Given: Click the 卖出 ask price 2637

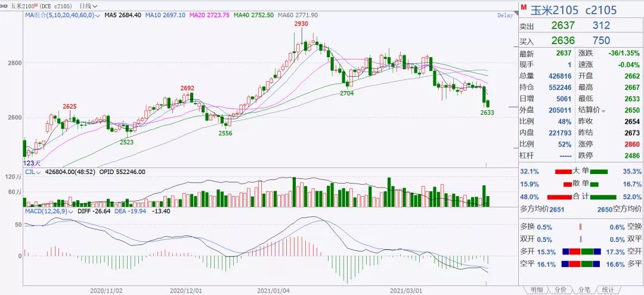Looking at the screenshot, I should pos(564,26).
